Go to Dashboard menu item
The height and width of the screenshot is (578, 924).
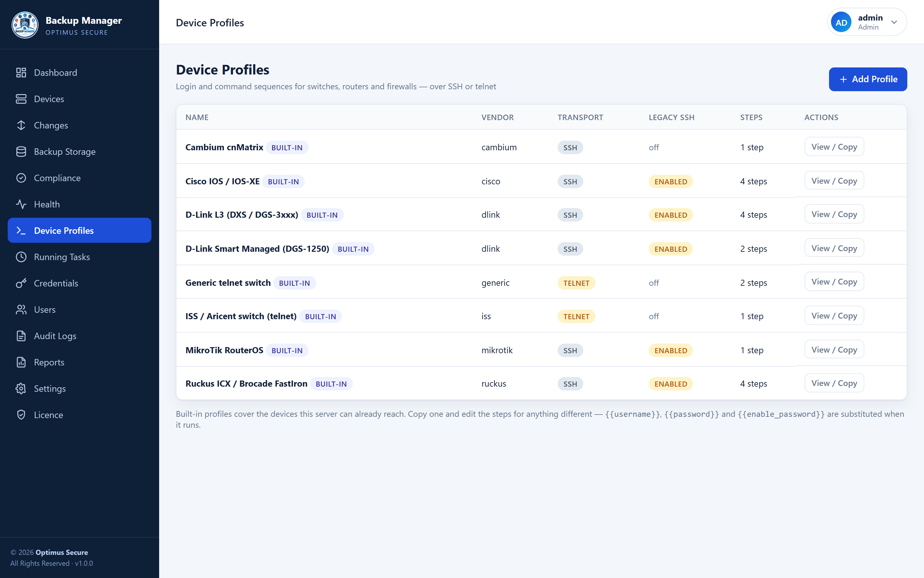point(80,73)
